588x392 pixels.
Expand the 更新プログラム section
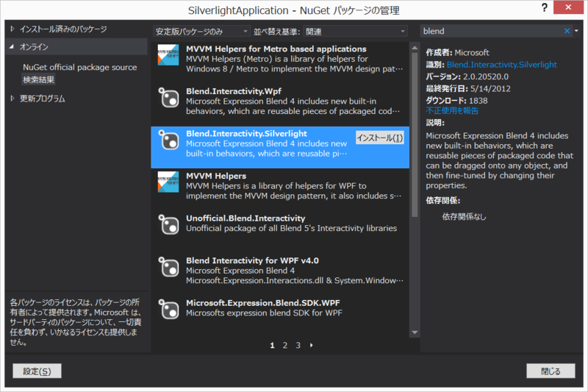point(12,99)
